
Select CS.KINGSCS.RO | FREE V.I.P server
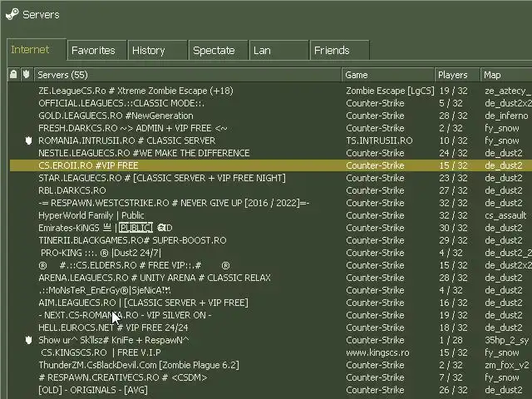[x=271, y=352]
